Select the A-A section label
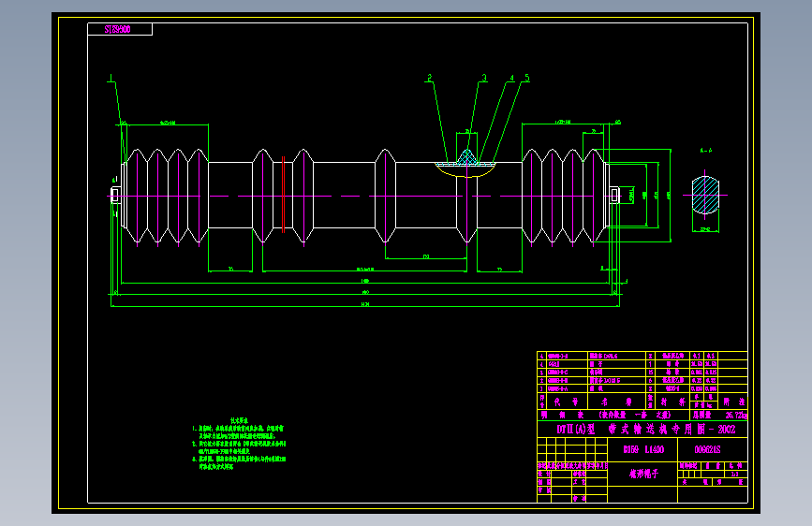 click(x=706, y=151)
